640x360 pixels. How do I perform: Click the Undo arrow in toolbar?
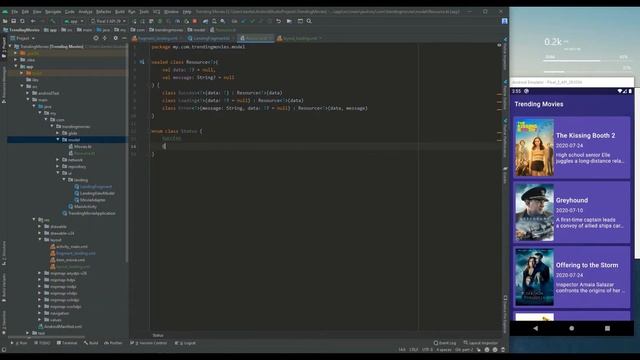pyautogui.click(x=278, y=21)
